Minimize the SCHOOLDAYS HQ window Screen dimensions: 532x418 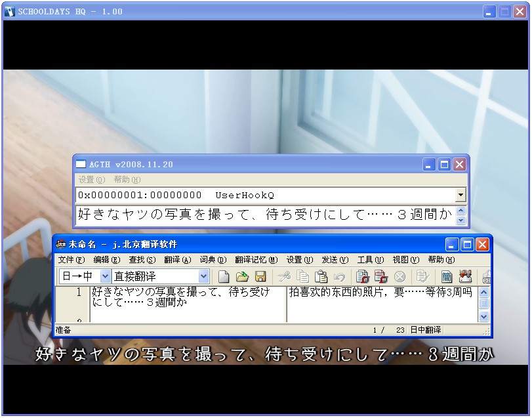[x=489, y=12]
